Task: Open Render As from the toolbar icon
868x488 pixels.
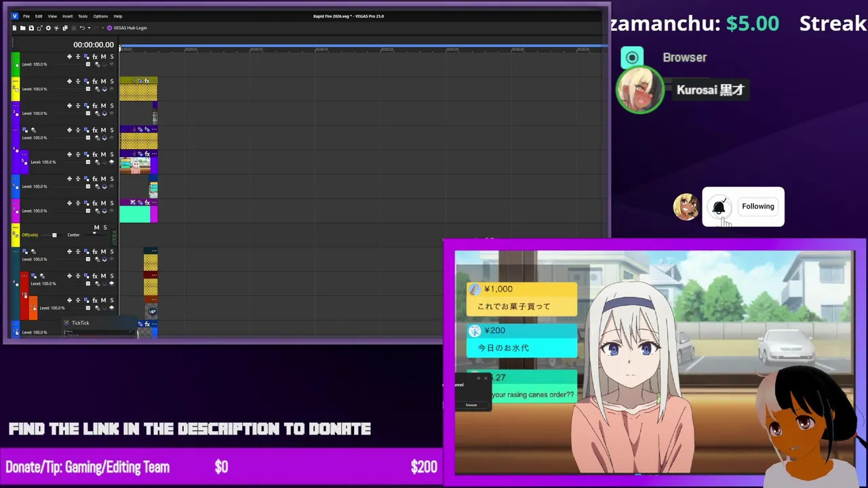Action: pyautogui.click(x=39, y=28)
